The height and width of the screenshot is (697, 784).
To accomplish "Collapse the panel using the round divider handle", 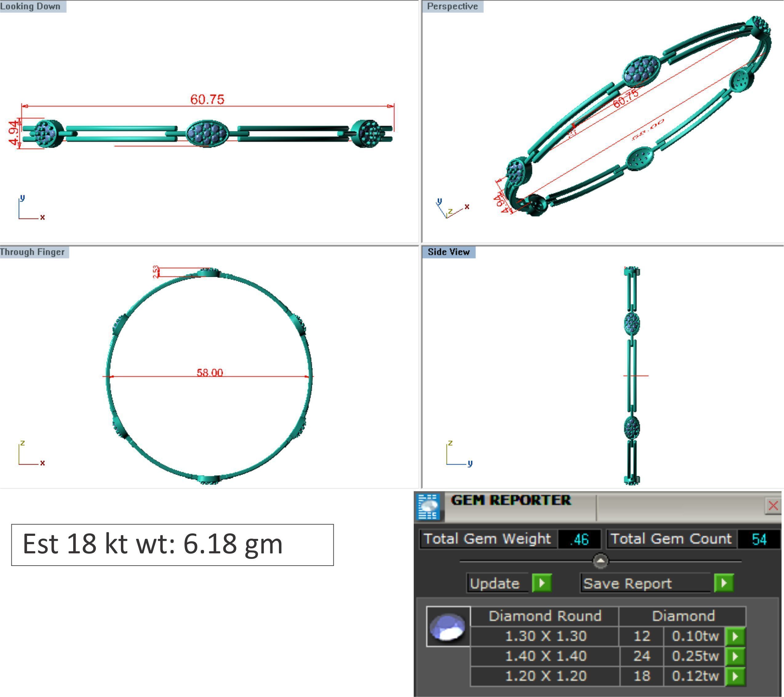I will tap(600, 561).
